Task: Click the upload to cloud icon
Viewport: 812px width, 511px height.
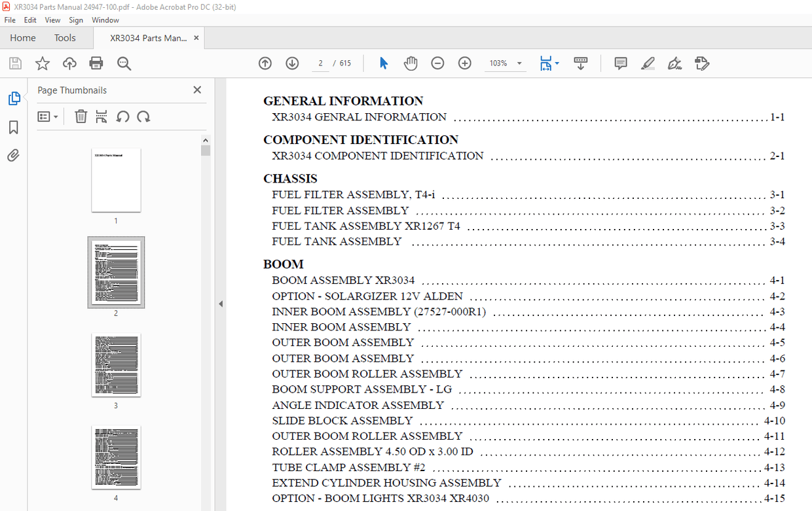Action: pyautogui.click(x=69, y=63)
